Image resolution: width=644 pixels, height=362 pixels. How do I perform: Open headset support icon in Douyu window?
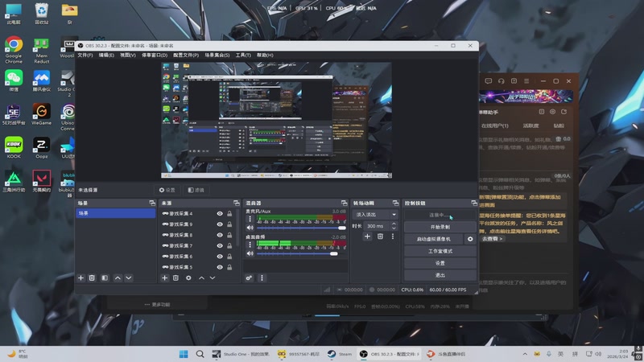[x=501, y=81]
